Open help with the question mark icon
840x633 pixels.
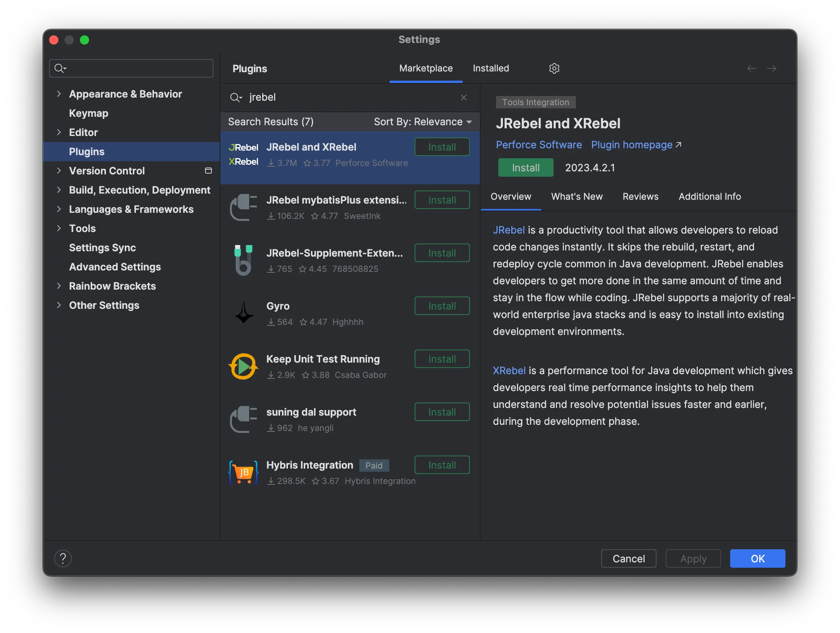tap(63, 558)
